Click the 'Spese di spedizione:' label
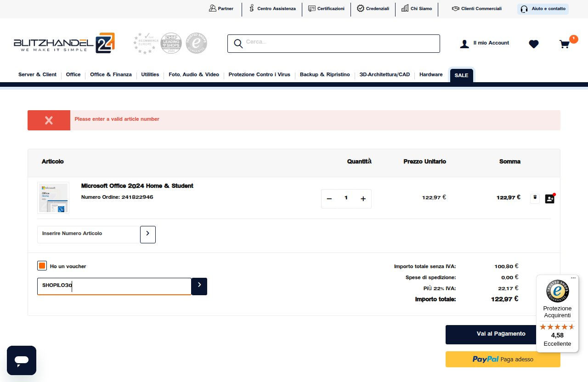Screen dimensions: 588x382 [x=431, y=277]
